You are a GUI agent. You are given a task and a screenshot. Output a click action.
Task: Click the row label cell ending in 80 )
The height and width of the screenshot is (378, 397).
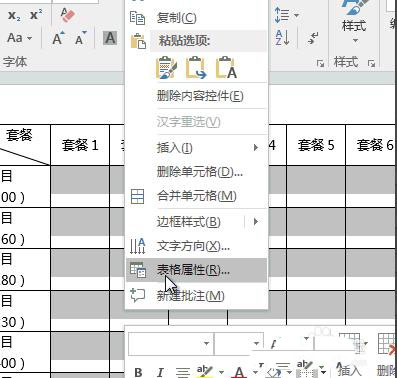pyautogui.click(x=25, y=269)
